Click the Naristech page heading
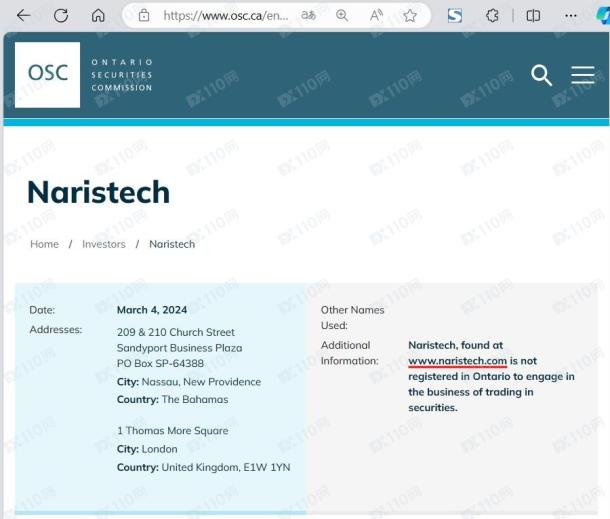The width and height of the screenshot is (610, 519). [x=99, y=192]
